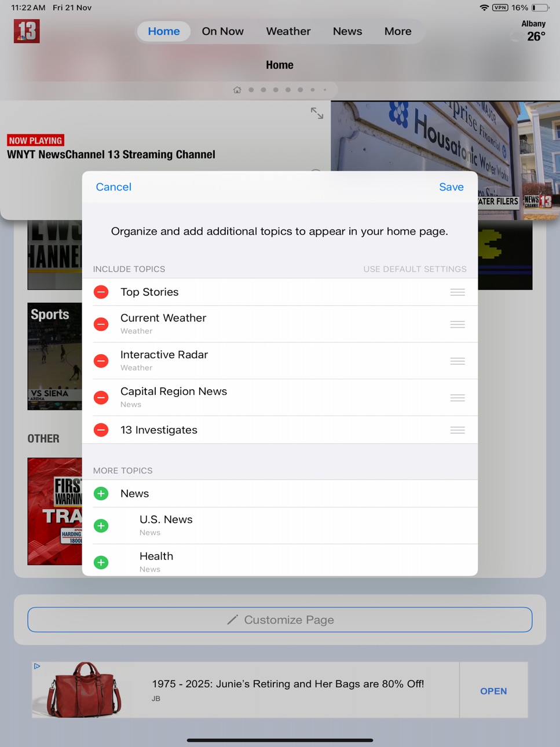Remove Capital Region News with minus icon
The height and width of the screenshot is (747, 560).
pos(101,397)
